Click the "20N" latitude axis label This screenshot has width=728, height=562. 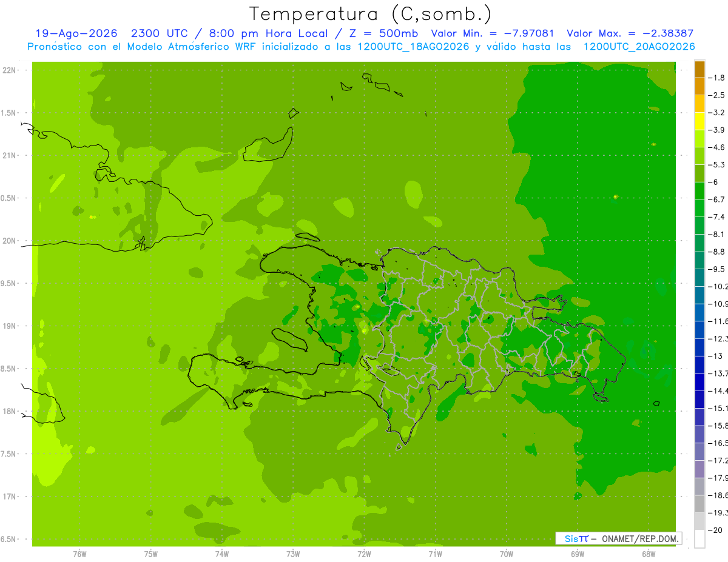[x=8, y=241]
